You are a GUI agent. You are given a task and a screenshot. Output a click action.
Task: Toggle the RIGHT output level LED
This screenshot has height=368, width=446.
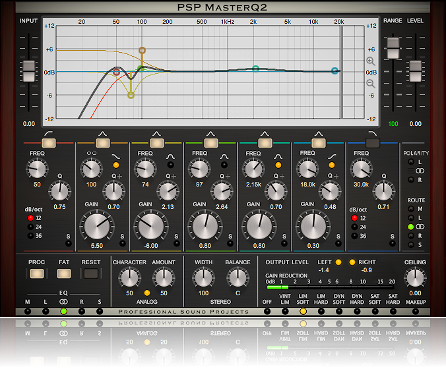(x=352, y=262)
